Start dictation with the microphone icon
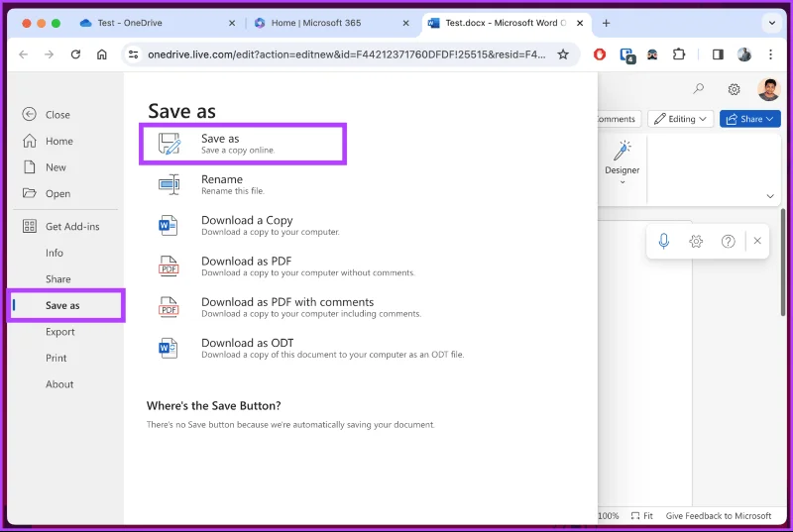The height and width of the screenshot is (532, 793). click(x=663, y=241)
